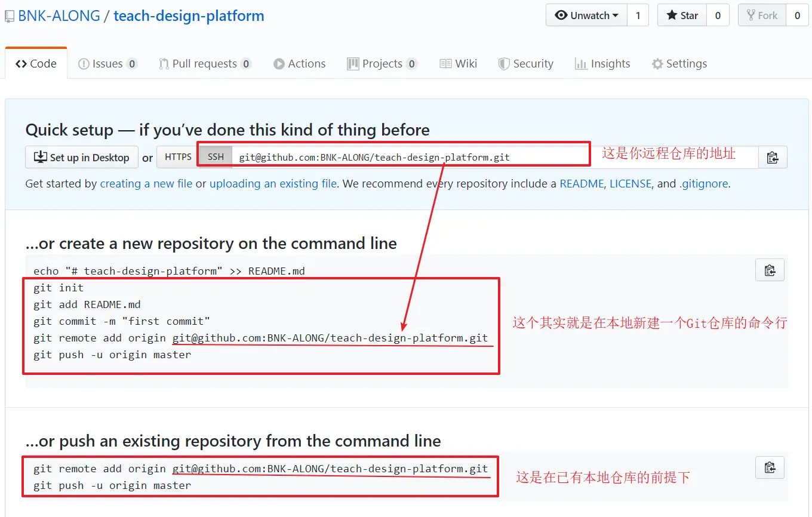Click the echo README.md command line
812x517 pixels.
169,271
